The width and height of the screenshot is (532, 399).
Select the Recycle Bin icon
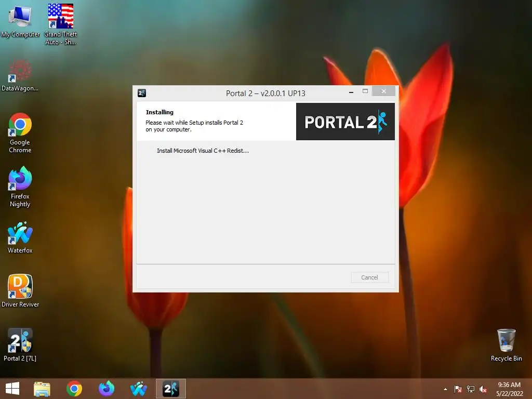point(506,345)
